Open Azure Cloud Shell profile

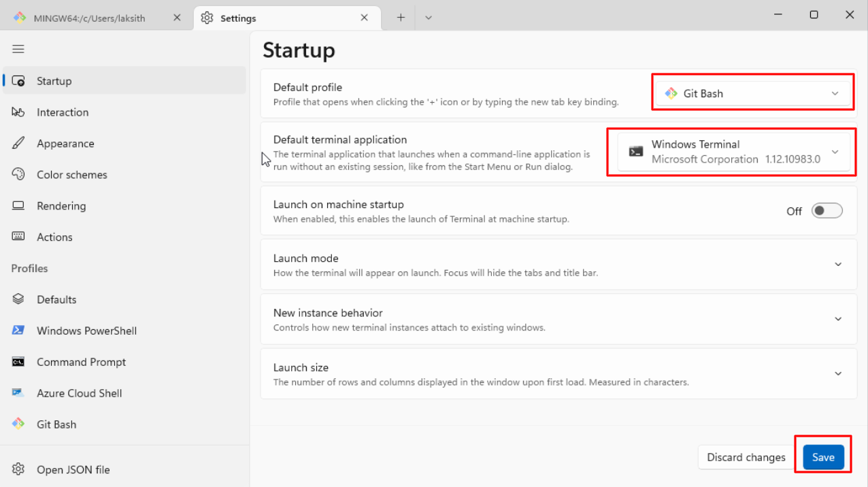pyautogui.click(x=79, y=393)
